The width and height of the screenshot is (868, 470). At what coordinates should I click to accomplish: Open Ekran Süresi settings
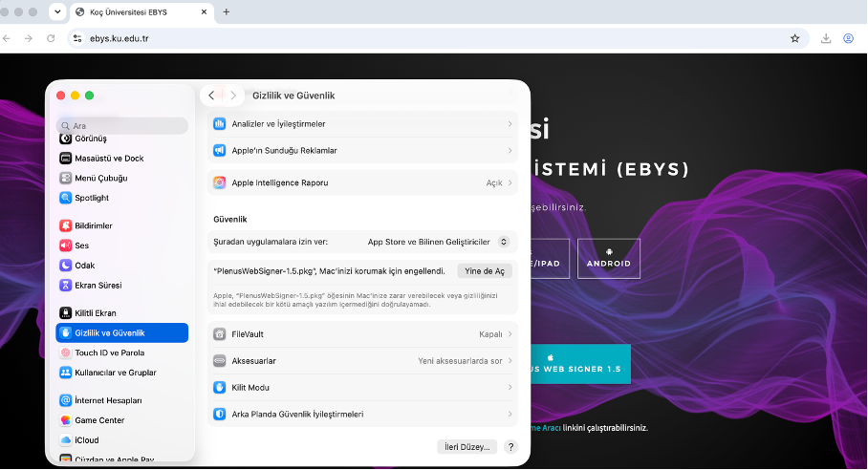(121, 286)
